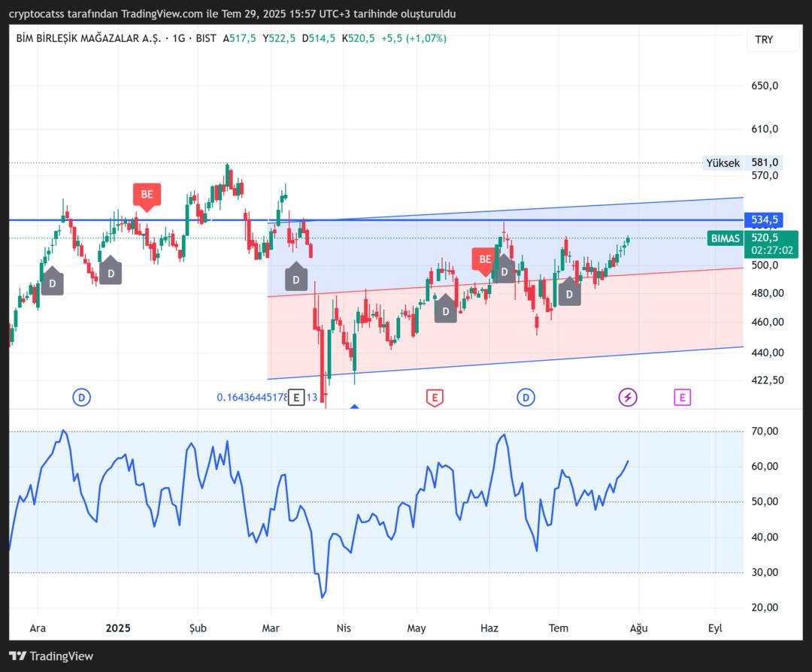Click the Eyl month label on time axis

click(715, 628)
